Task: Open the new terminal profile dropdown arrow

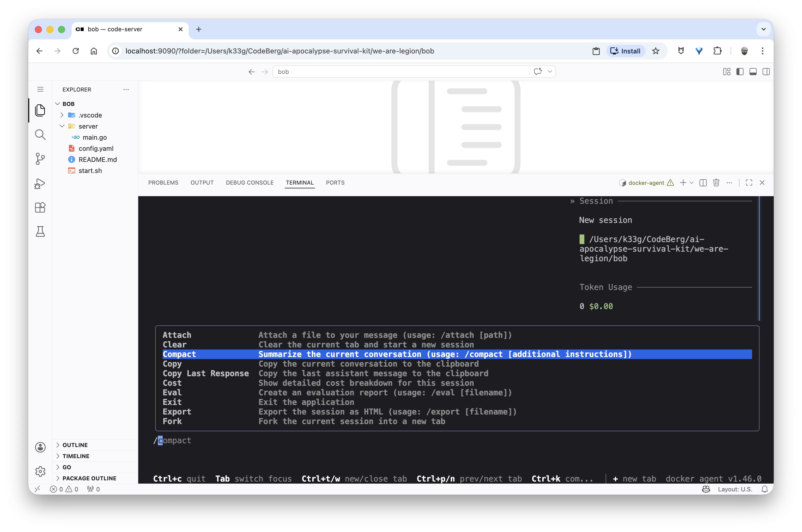Action: 691,183
